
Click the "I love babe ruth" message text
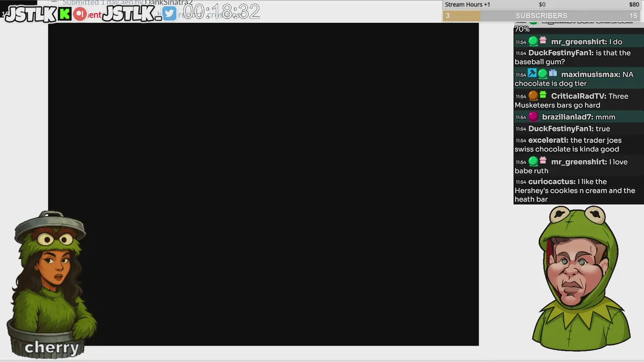tap(571, 166)
